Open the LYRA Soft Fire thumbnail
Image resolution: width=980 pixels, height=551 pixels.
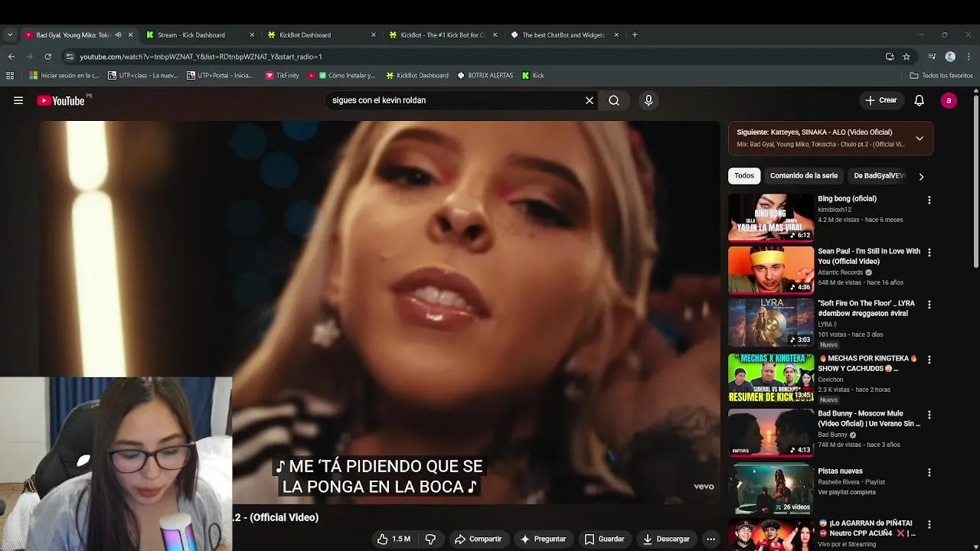point(771,322)
